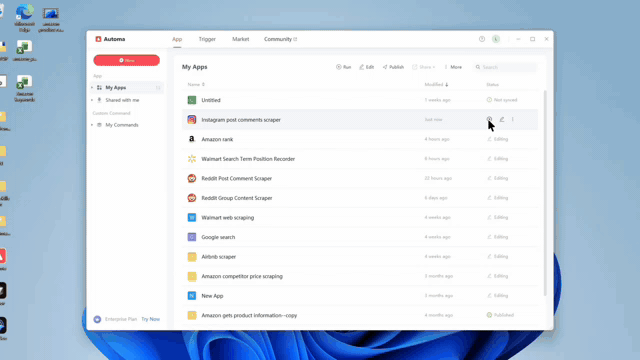Screen dimensions: 640x360
Task: Select the Untitled app name
Action: pos(211,100)
